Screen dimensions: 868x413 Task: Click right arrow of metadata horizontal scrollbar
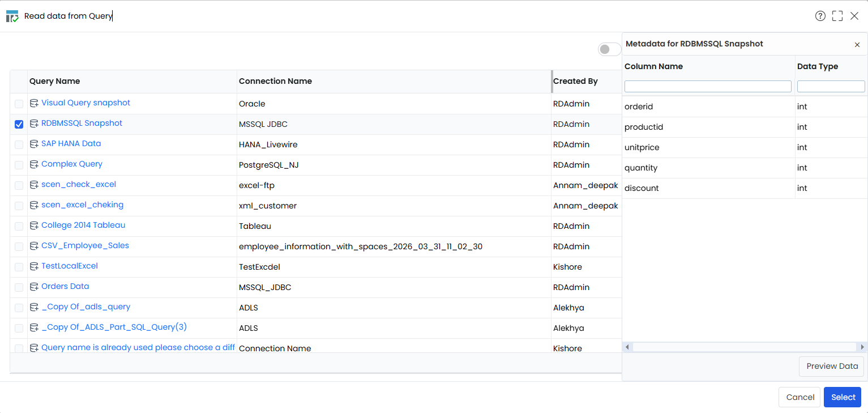click(862, 347)
